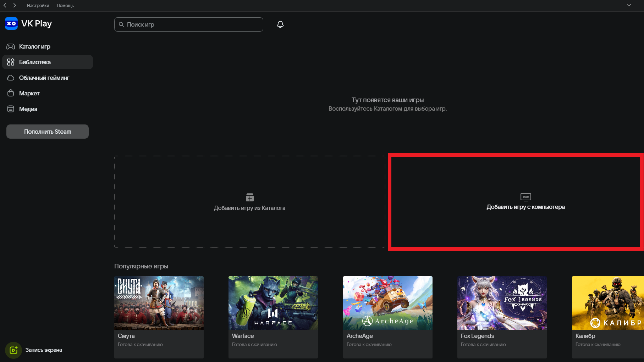Select Библиотека in the sidebar

click(x=48, y=62)
